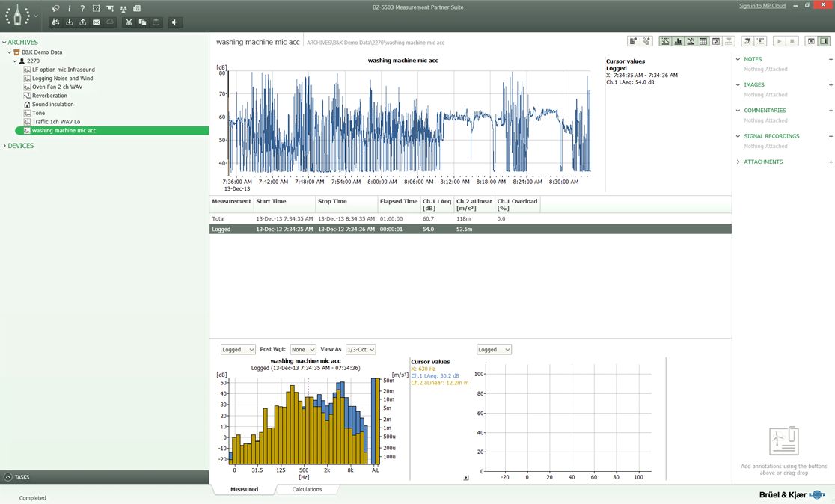This screenshot has width=835, height=504.
Task: Open the Post Wgt None dropdown
Action: tap(303, 350)
